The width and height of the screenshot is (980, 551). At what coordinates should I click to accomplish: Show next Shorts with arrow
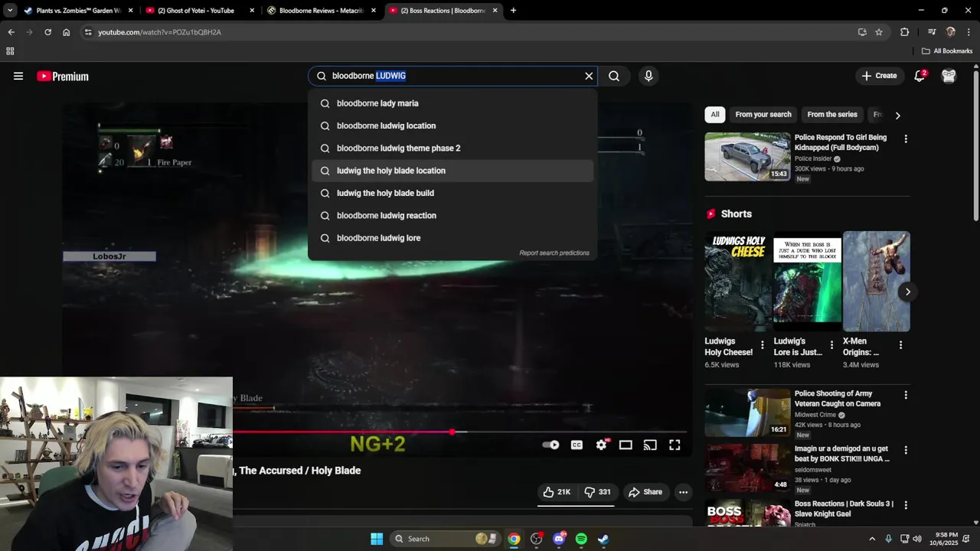click(907, 292)
